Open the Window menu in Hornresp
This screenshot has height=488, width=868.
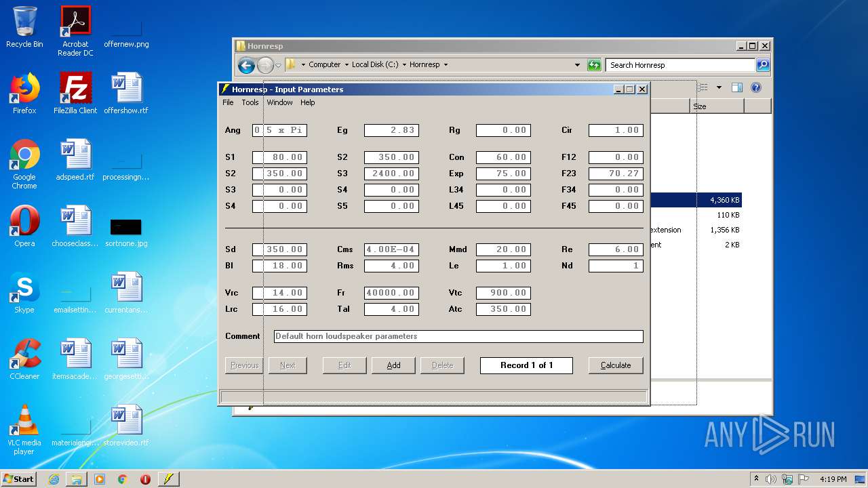point(279,102)
